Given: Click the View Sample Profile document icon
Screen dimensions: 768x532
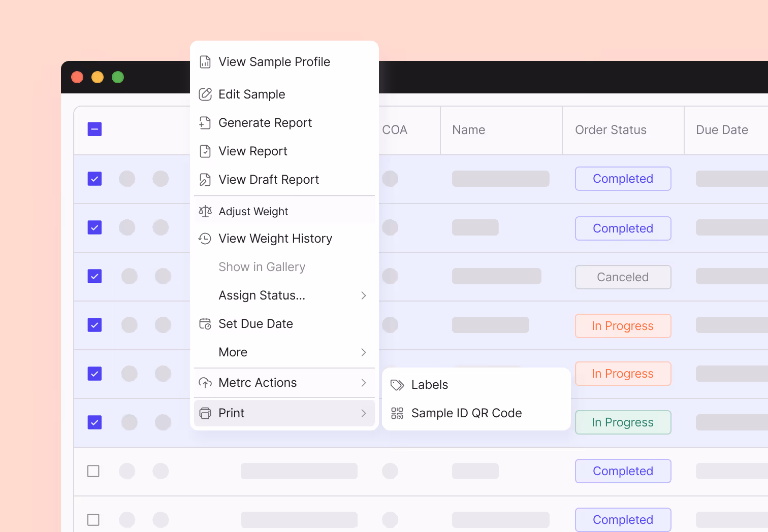Looking at the screenshot, I should [205, 61].
